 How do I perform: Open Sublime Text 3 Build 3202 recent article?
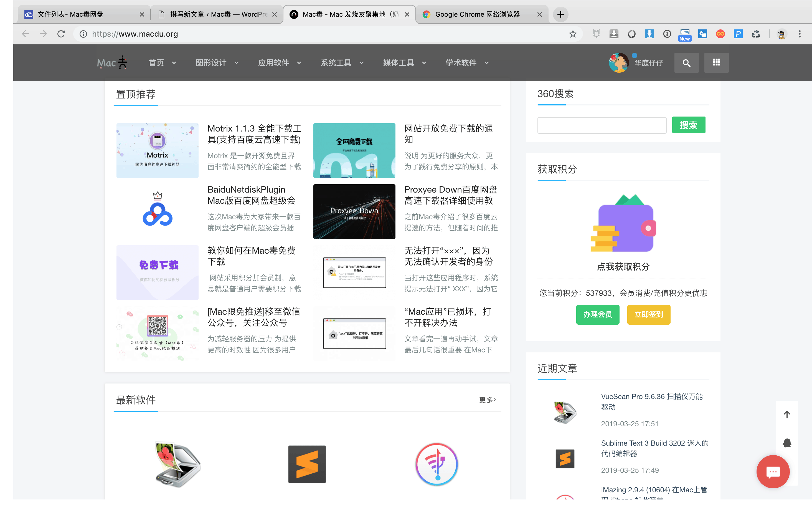click(x=654, y=448)
